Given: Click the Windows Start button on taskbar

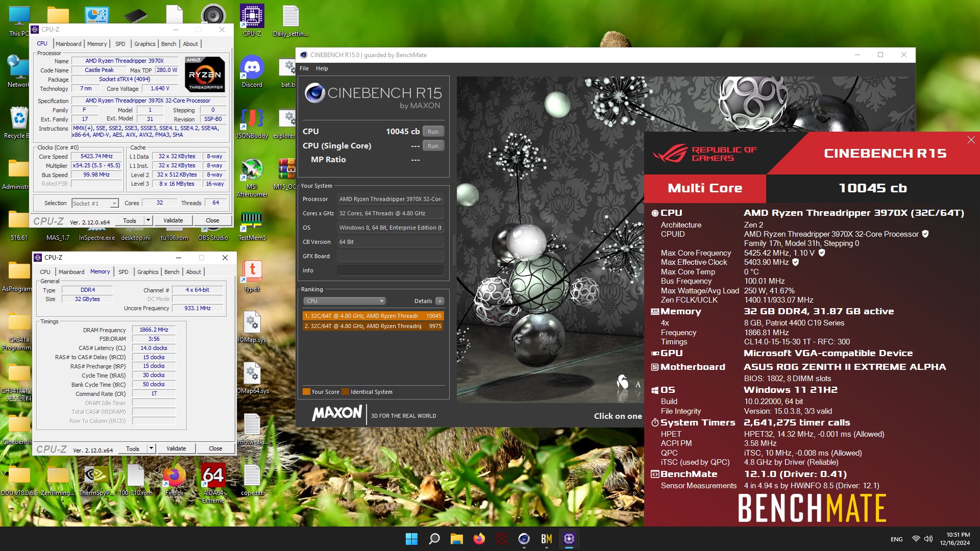Looking at the screenshot, I should [411, 539].
